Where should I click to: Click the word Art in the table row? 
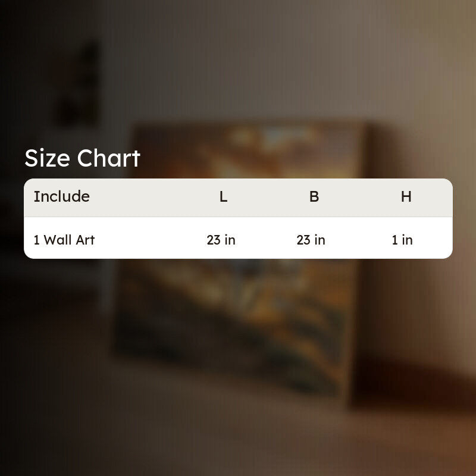click(85, 240)
